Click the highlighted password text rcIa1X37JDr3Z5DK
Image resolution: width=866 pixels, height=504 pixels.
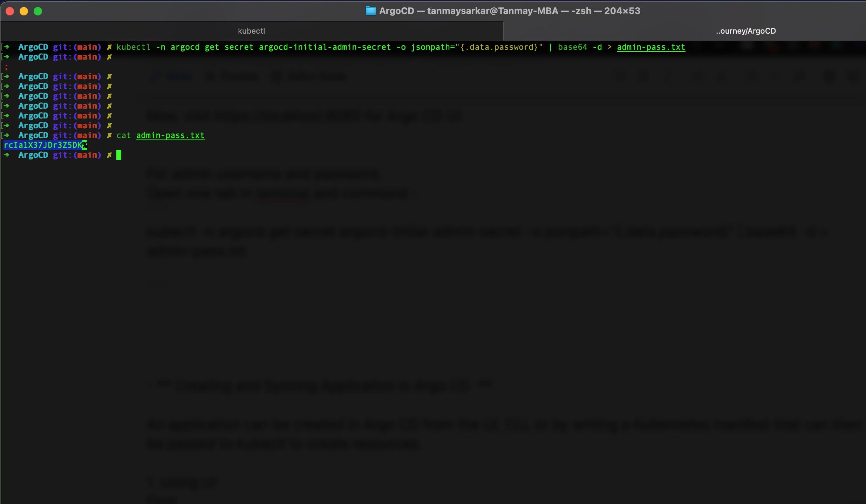pos(42,145)
